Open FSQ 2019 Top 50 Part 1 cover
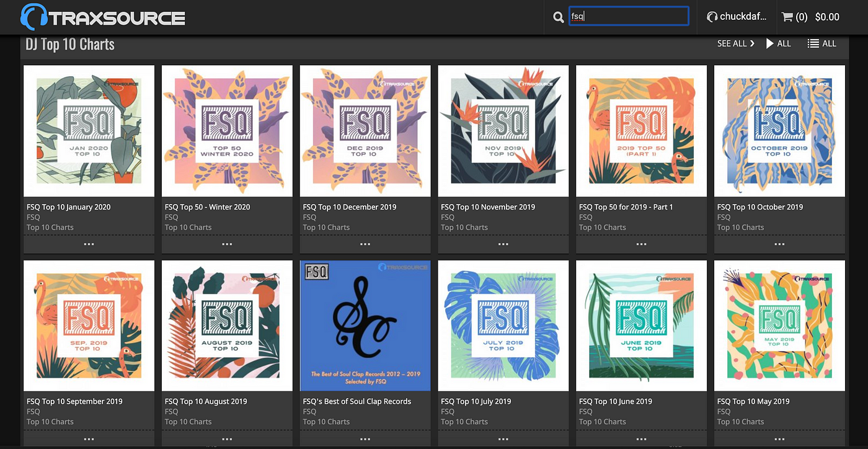This screenshot has width=868, height=449. tap(642, 131)
